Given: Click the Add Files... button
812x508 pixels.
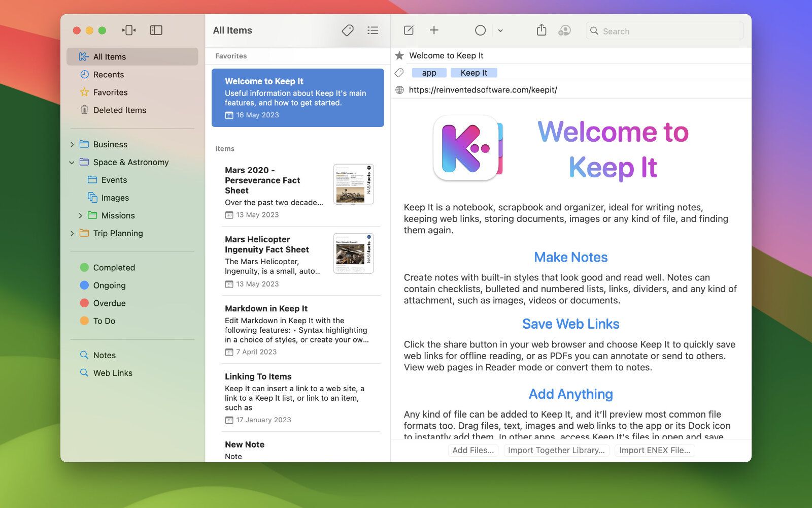Looking at the screenshot, I should (473, 451).
